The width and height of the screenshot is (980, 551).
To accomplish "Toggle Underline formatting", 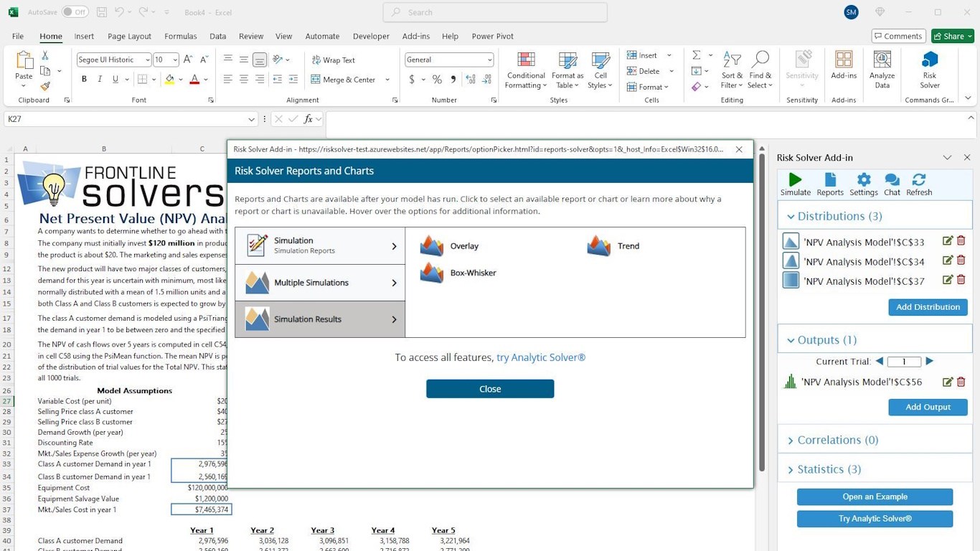I will coord(116,80).
